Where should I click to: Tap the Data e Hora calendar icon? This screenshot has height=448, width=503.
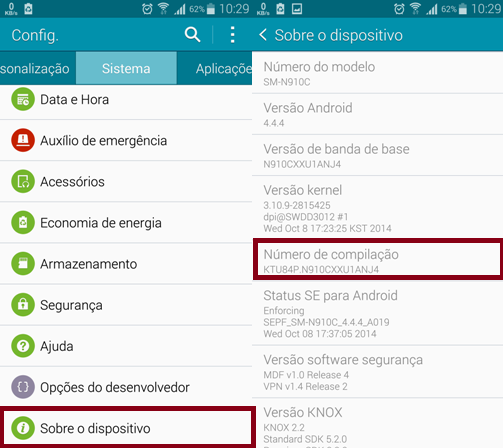pos(23,99)
